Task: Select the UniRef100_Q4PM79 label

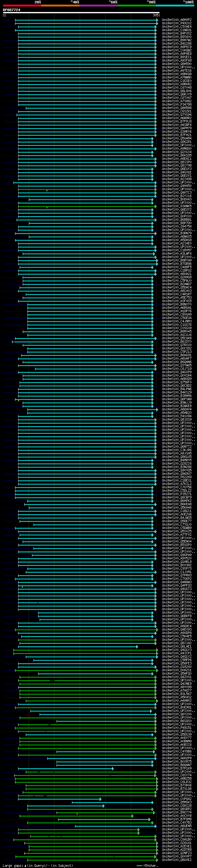Action: (177, 128)
